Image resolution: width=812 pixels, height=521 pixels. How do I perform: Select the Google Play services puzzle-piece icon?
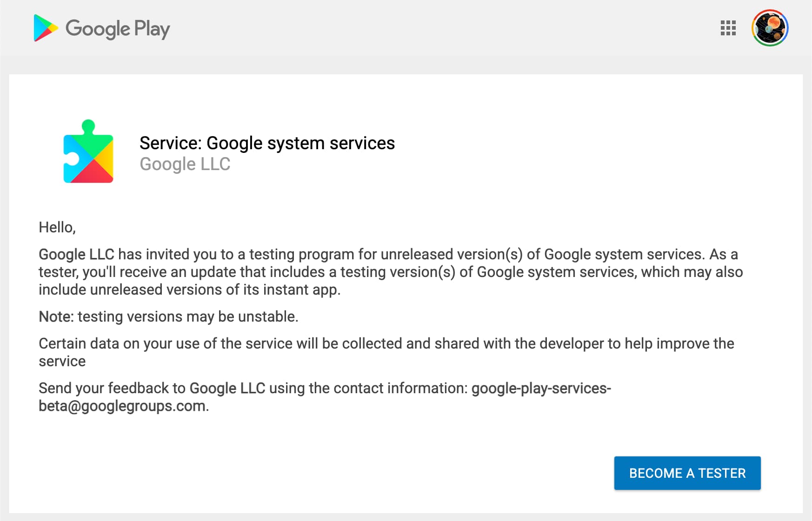tap(87, 153)
